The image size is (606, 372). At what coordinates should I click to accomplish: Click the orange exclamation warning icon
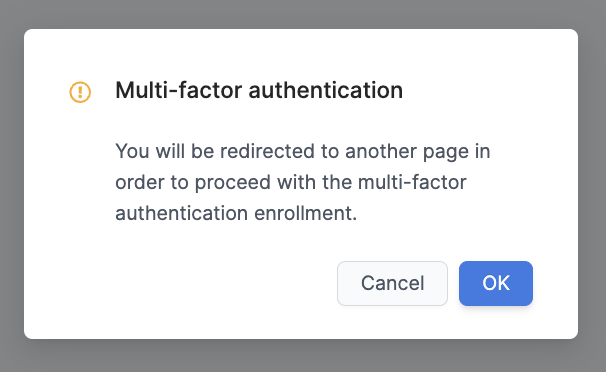(80, 92)
